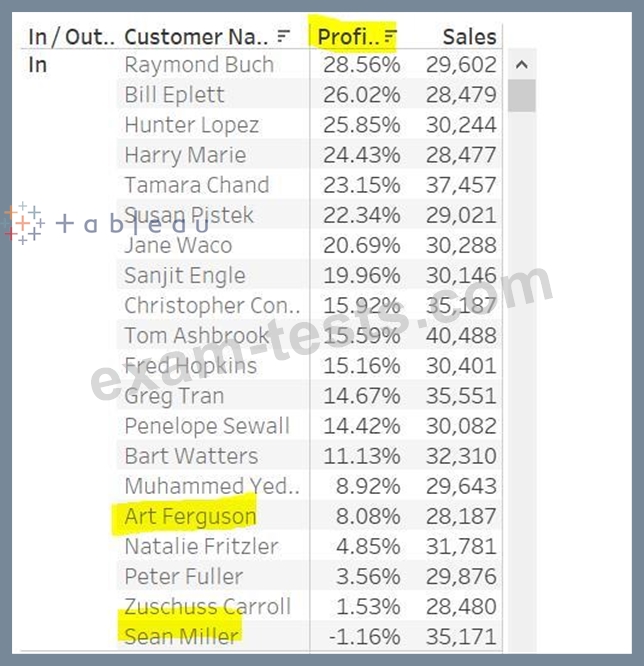Click the table's vertical scrollbar thumb
The image size is (644, 666).
click(x=522, y=96)
